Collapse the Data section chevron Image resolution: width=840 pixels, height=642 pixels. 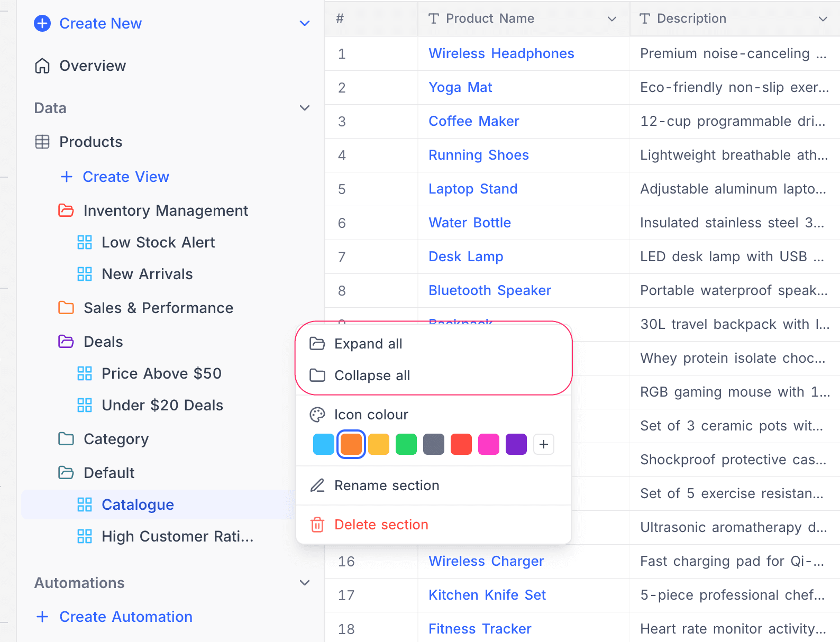305,108
